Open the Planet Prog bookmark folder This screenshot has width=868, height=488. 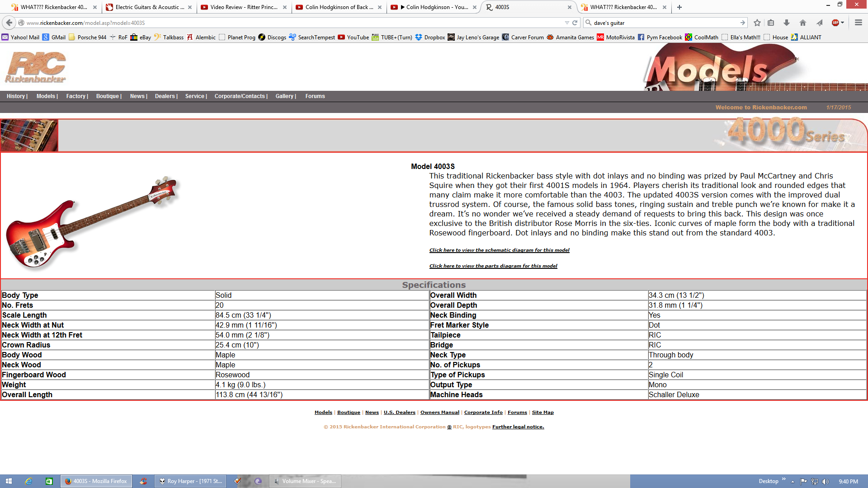[237, 38]
